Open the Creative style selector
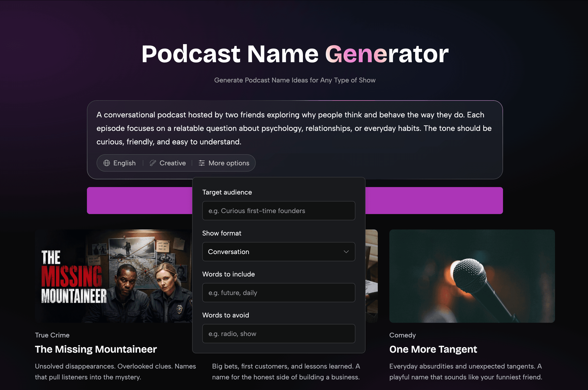Image resolution: width=588 pixels, height=390 pixels. [168, 163]
